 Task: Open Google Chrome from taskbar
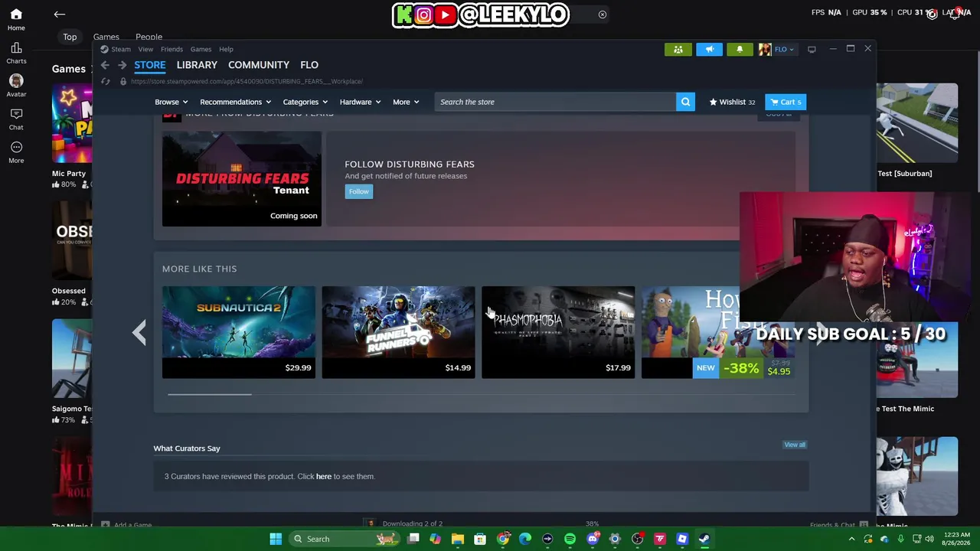(x=503, y=539)
